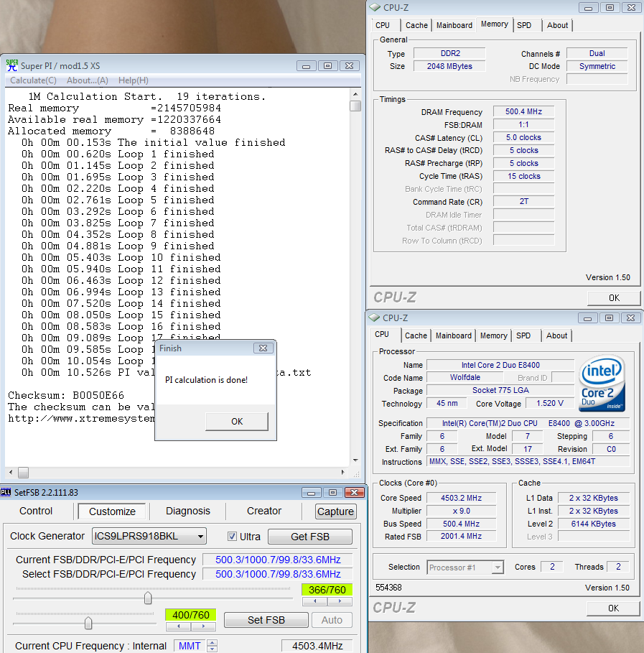
Task: Click the DRAM Frequency value 500.4 MHz
Action: [523, 111]
